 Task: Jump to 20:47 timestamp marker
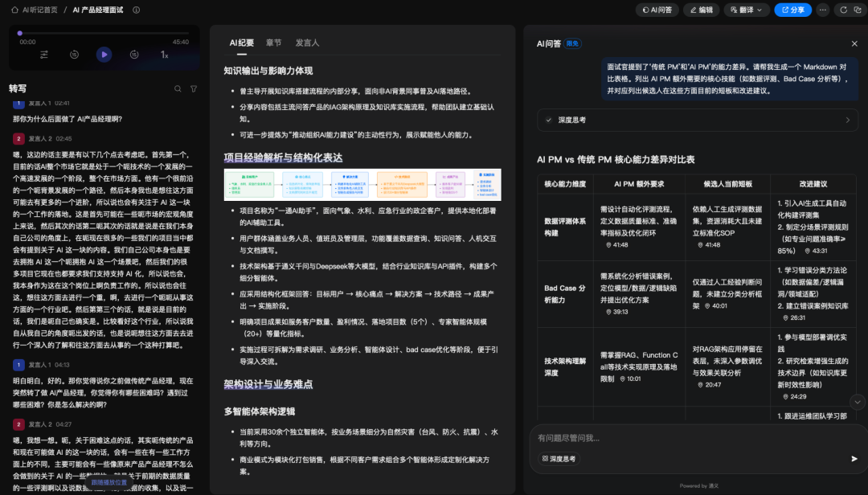(x=709, y=385)
